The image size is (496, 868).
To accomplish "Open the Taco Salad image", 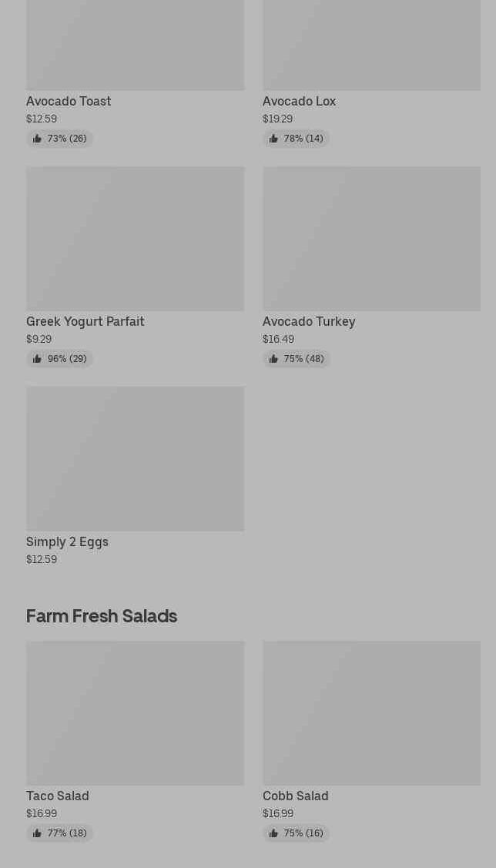I will tap(135, 712).
